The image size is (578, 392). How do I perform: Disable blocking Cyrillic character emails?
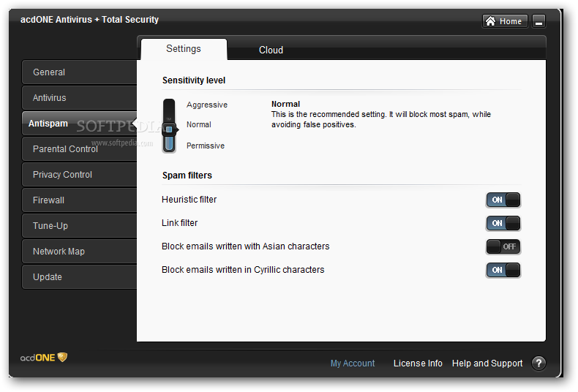(x=503, y=270)
